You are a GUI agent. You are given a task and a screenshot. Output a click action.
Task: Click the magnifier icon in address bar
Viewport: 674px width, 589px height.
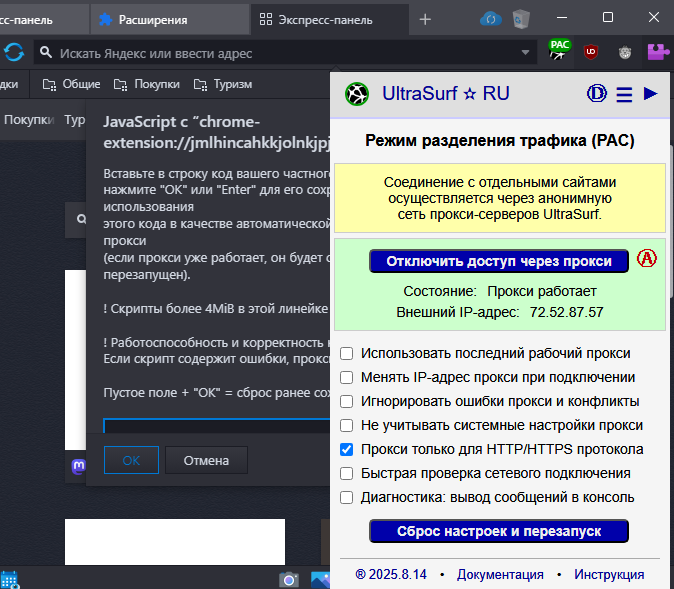[46, 53]
